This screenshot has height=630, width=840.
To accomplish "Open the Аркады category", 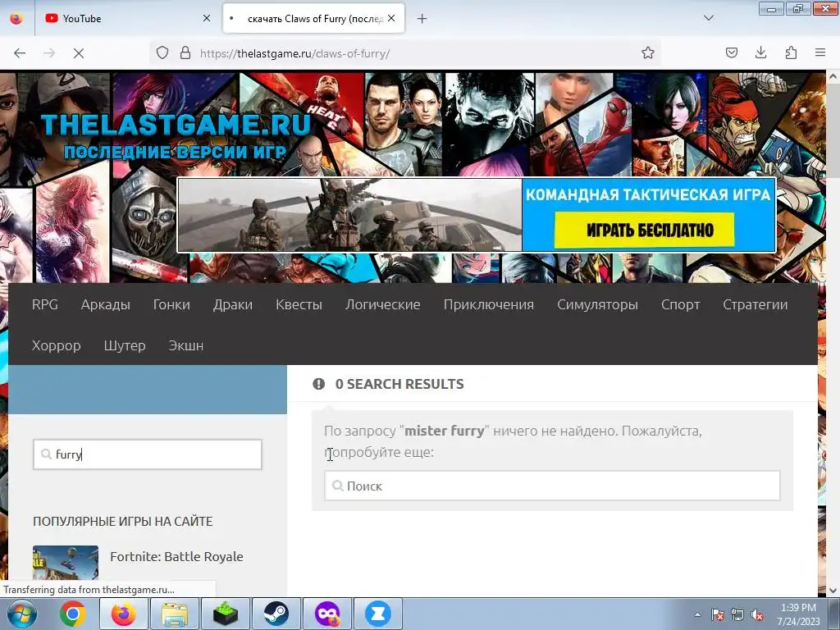I will click(x=106, y=304).
